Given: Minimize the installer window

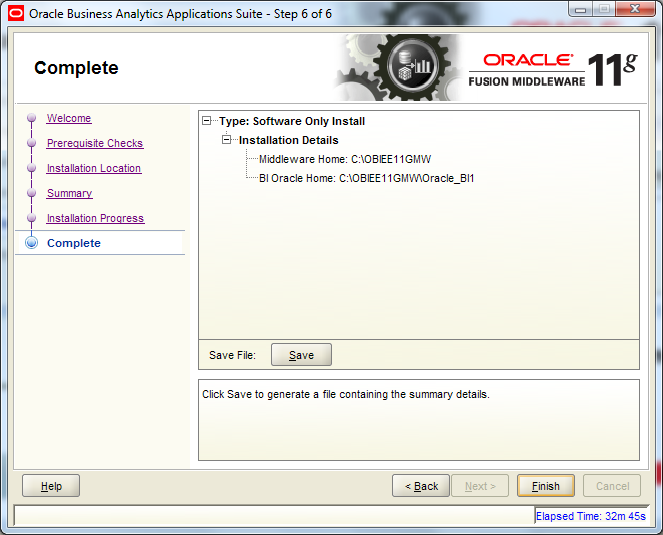Looking at the screenshot, I should pos(581,8).
